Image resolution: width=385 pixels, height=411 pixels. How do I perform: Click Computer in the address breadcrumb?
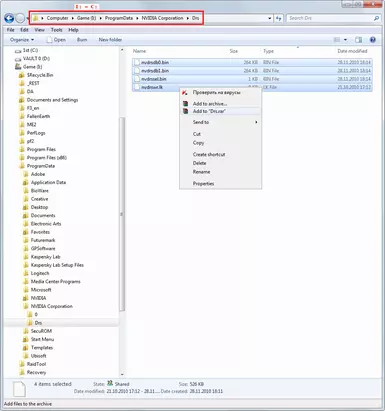tap(57, 18)
